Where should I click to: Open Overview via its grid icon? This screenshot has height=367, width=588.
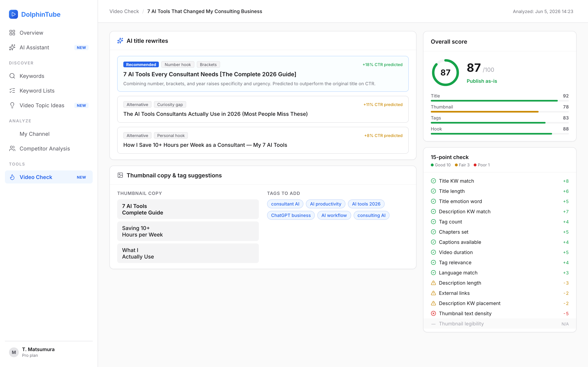[x=12, y=33]
